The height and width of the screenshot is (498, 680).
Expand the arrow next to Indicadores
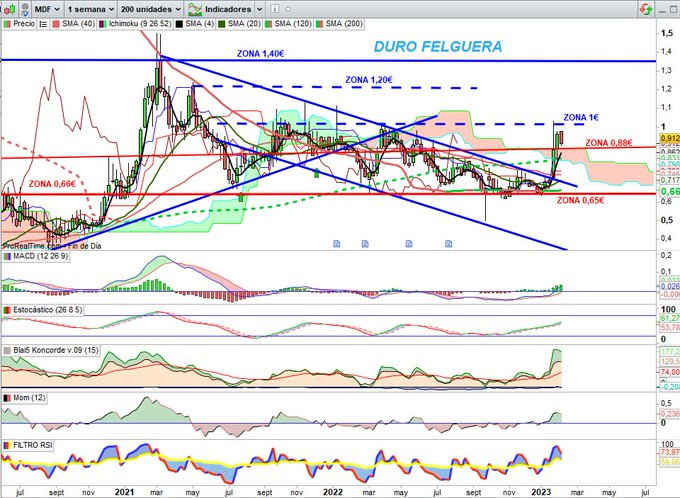pyautogui.click(x=259, y=9)
